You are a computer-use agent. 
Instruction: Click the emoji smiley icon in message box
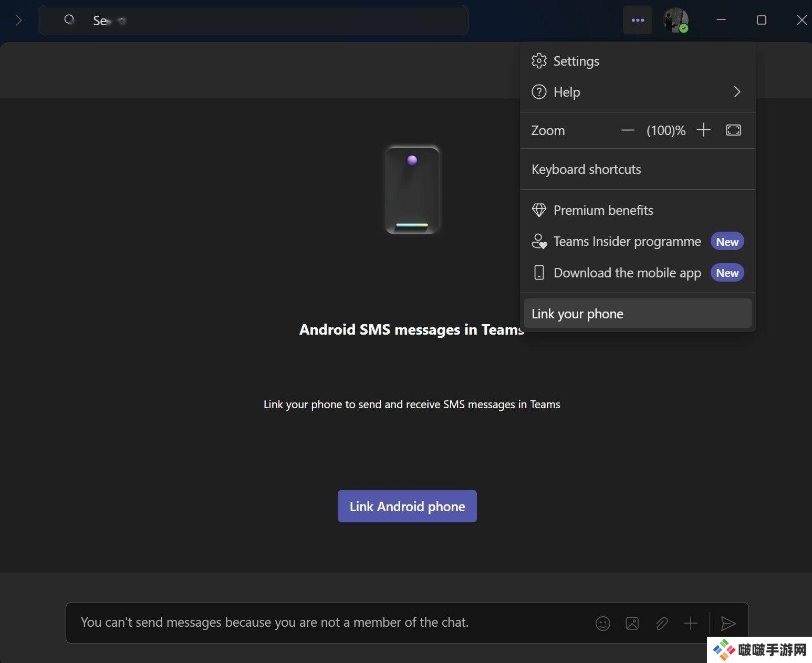602,623
